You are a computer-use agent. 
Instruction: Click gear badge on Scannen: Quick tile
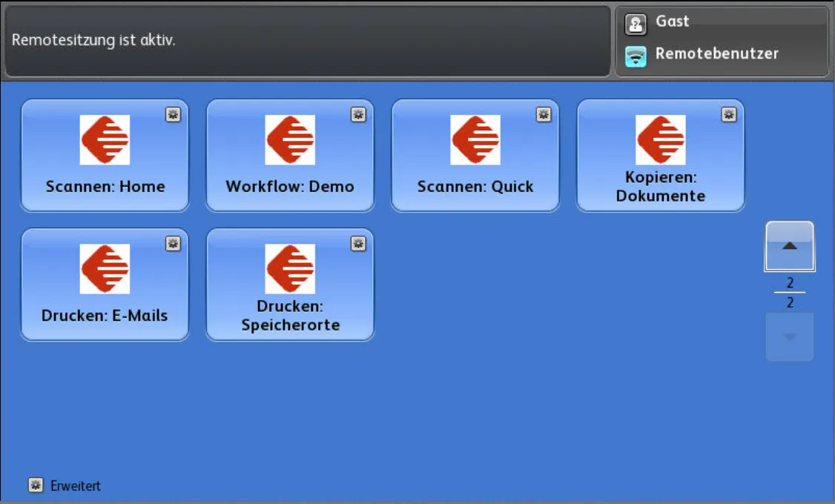click(x=544, y=114)
